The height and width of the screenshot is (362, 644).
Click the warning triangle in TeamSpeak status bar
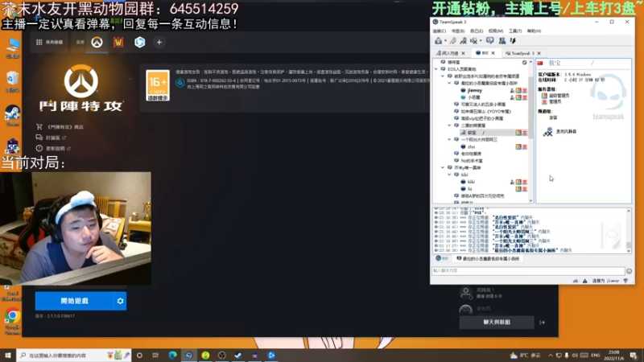[x=585, y=281]
